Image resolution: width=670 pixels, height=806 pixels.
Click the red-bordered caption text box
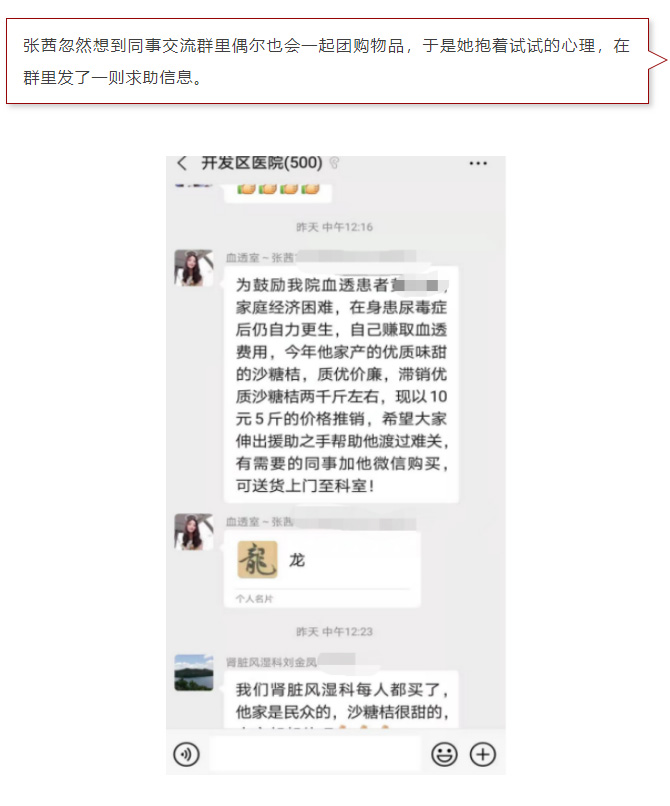click(x=328, y=61)
